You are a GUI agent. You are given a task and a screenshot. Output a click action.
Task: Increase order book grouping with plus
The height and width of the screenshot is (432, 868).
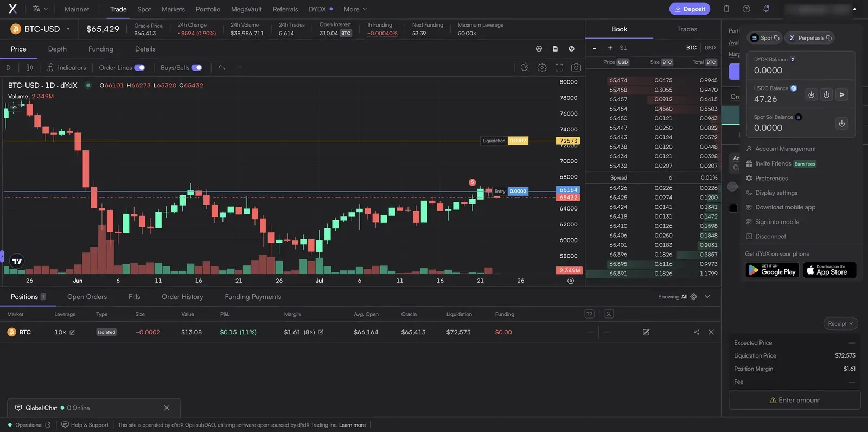[610, 48]
